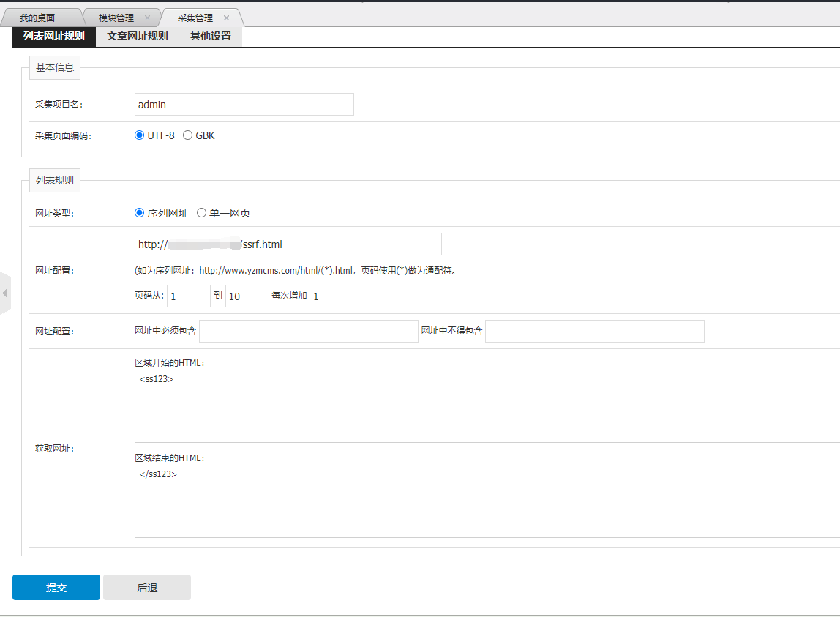Choose 单一网页 as URL type
This screenshot has height=617, width=840.
click(202, 213)
